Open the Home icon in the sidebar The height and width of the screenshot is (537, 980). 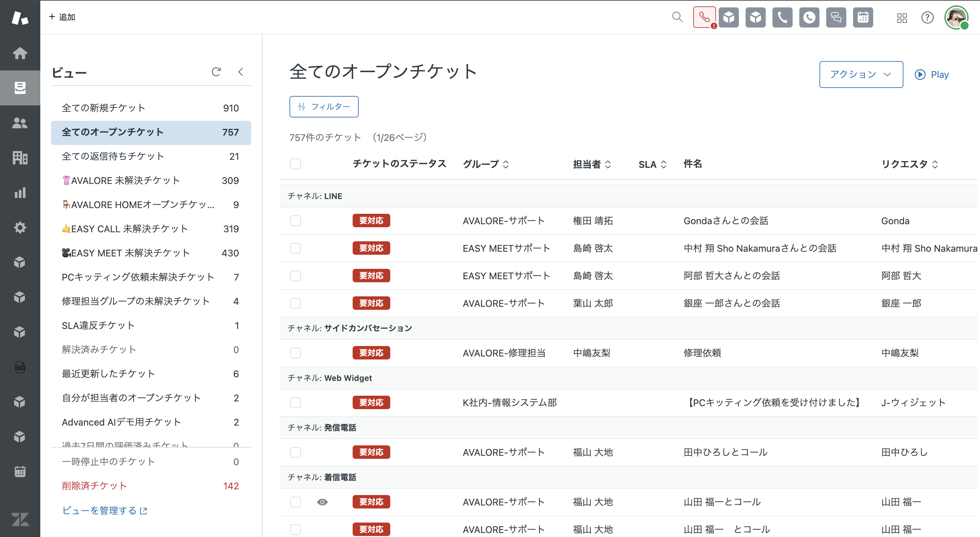pyautogui.click(x=20, y=53)
